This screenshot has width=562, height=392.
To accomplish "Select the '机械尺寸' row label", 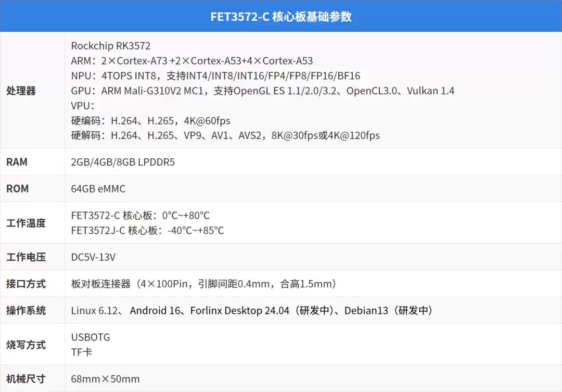I will [26, 379].
